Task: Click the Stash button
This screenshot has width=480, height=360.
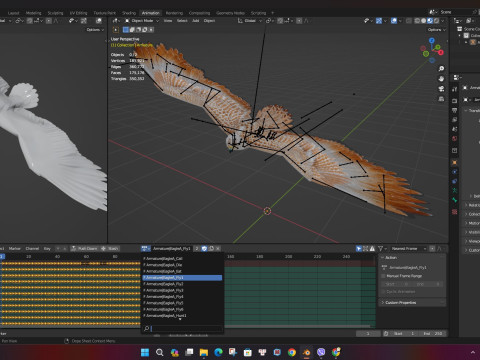Action: tap(110, 249)
